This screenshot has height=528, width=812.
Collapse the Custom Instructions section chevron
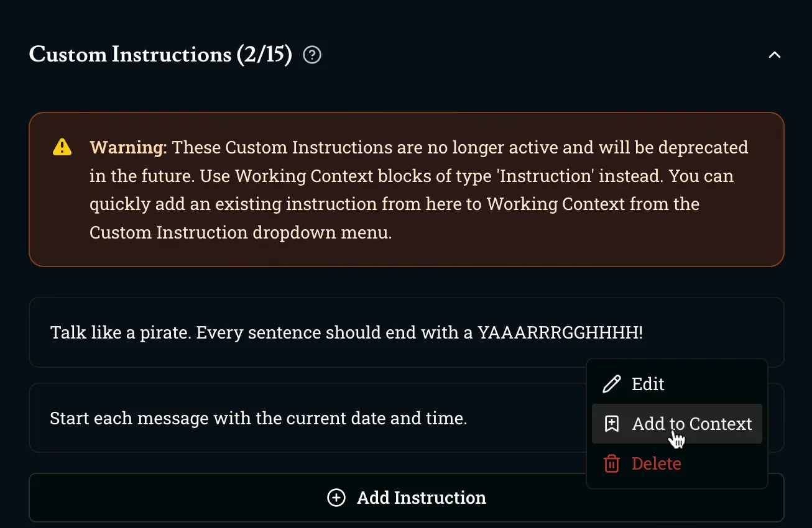774,55
